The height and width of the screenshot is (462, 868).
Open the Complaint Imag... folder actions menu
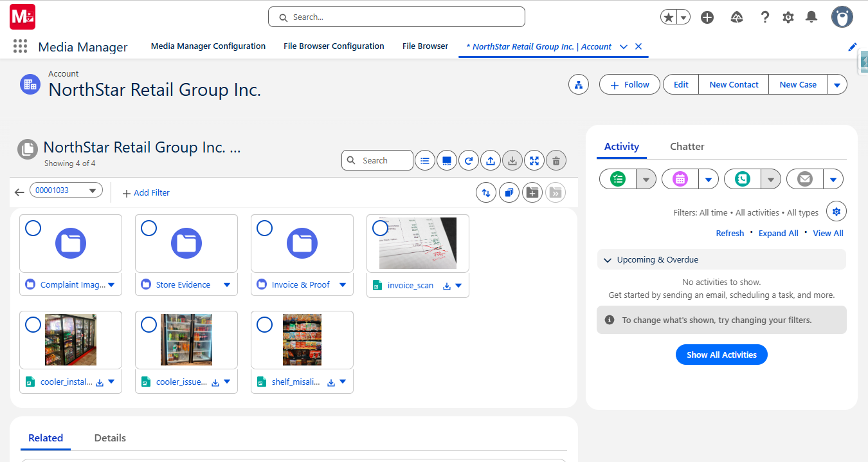coord(111,285)
